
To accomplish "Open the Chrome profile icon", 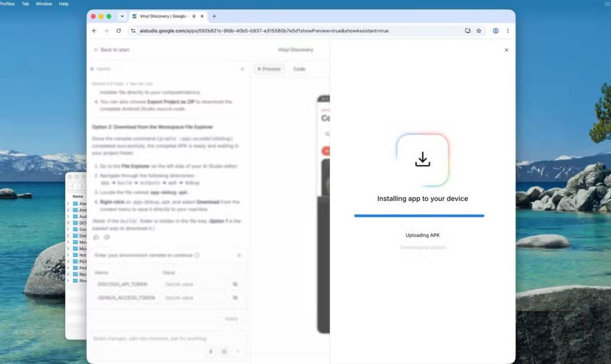I will (x=496, y=31).
